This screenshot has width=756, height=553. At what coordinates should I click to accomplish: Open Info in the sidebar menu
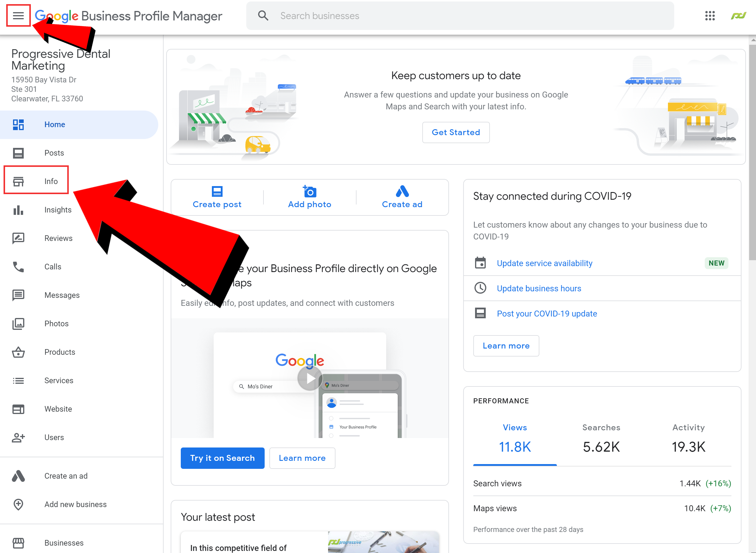tap(51, 181)
